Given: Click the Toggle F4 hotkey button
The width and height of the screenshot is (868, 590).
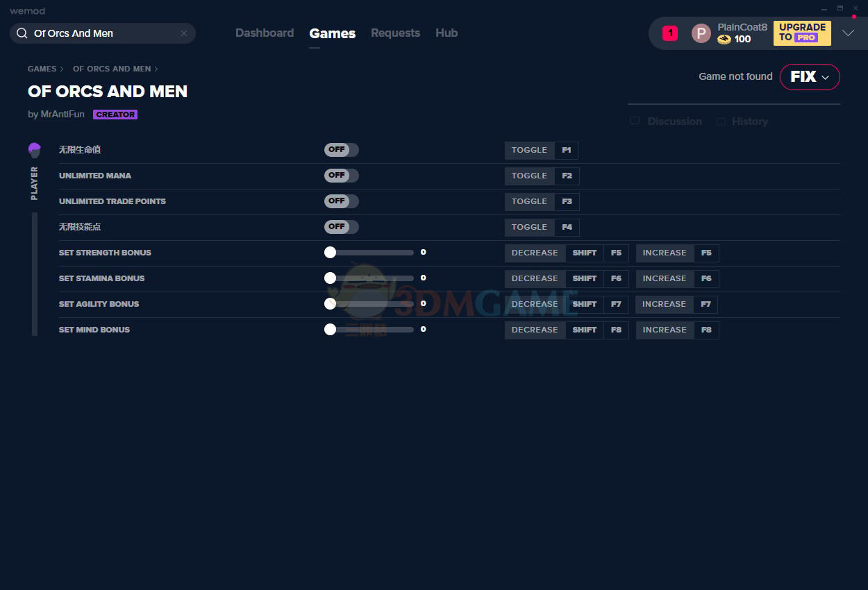Looking at the screenshot, I should click(542, 227).
